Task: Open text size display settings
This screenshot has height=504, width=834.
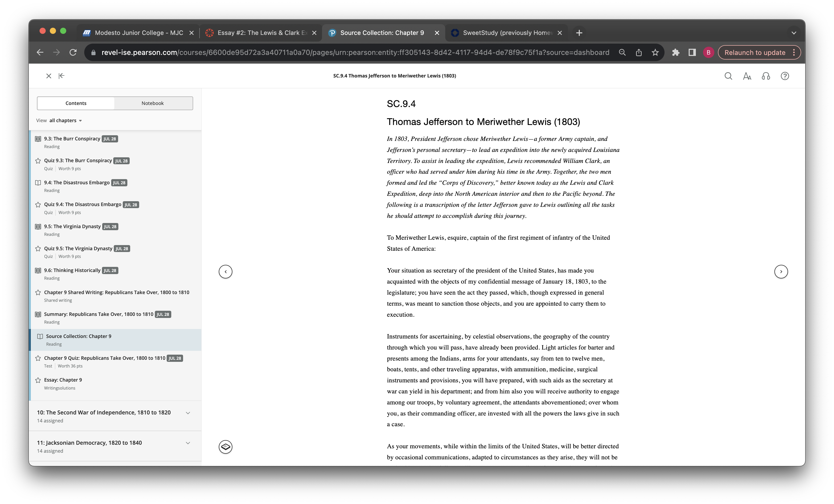Action: tap(747, 76)
